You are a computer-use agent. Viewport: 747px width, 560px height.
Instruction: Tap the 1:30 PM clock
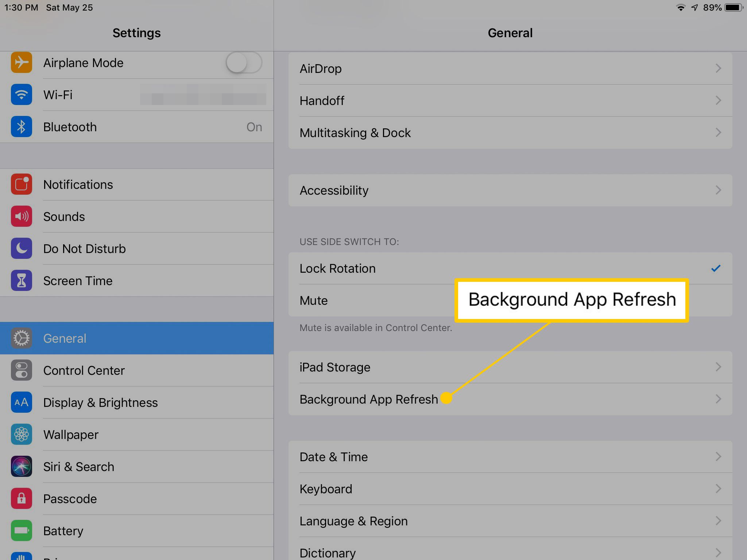pyautogui.click(x=21, y=8)
